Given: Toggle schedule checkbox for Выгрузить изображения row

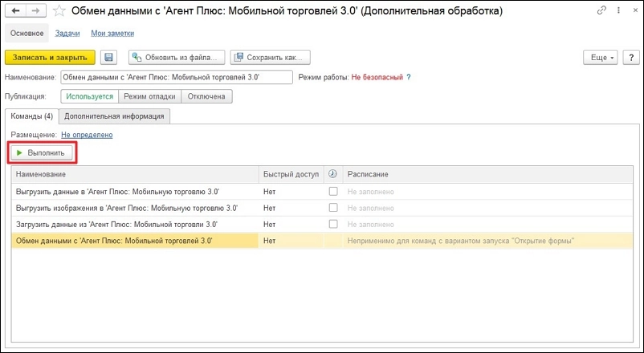Looking at the screenshot, I should [333, 208].
